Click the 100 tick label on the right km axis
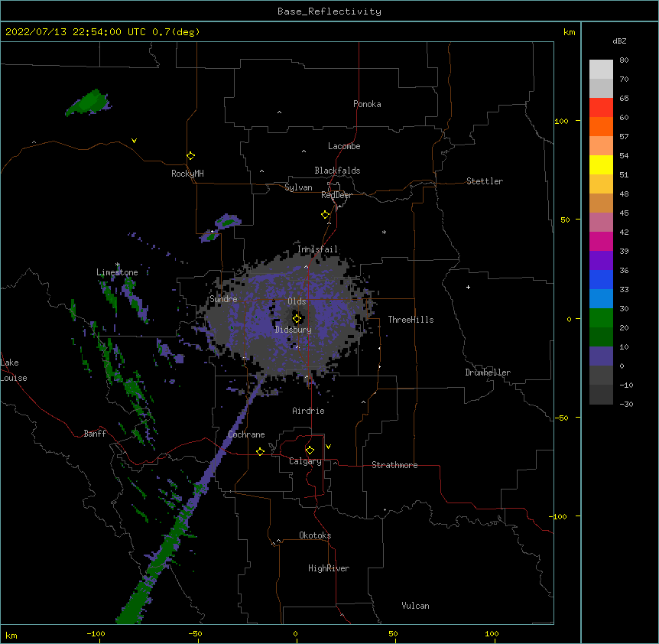This screenshot has height=644, width=659. point(561,121)
